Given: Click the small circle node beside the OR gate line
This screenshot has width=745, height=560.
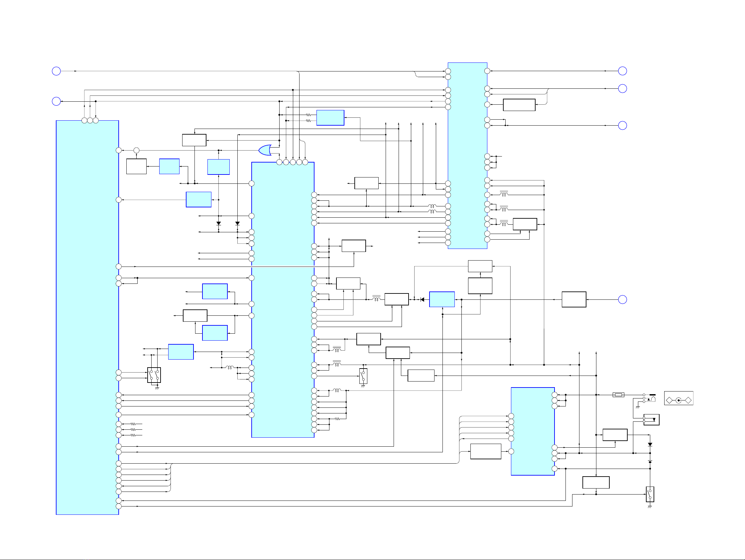Looking at the screenshot, I should [x=136, y=150].
